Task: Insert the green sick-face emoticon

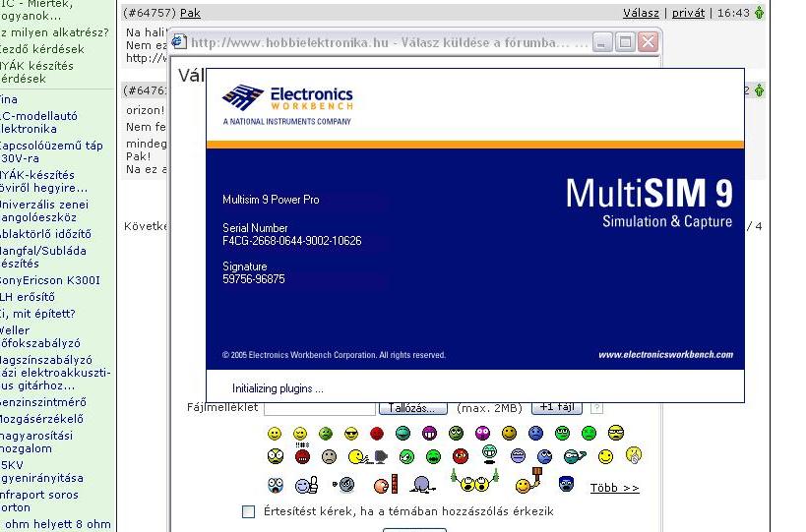Action: 326,434
